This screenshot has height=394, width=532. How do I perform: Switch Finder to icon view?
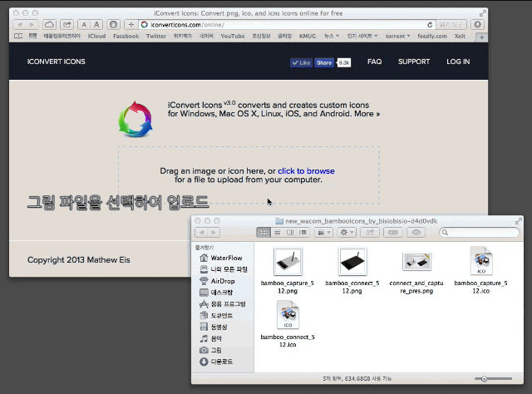tap(264, 233)
